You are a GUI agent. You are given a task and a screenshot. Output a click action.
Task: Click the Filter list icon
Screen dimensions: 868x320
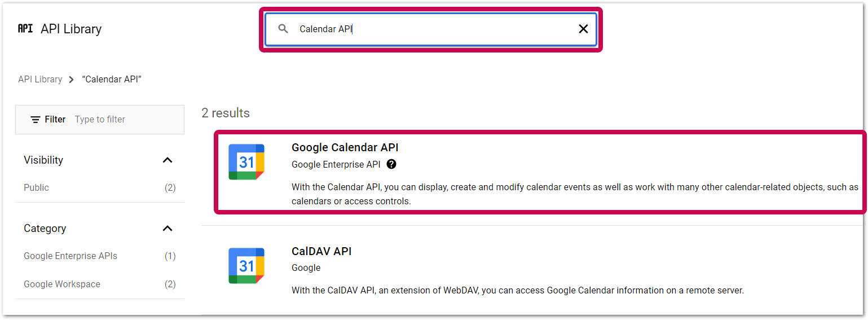(36, 120)
